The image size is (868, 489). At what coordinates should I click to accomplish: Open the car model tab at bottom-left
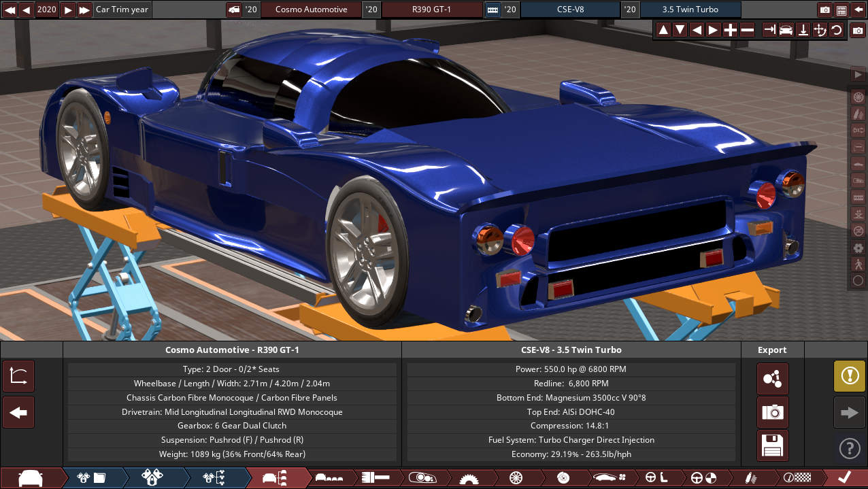30,478
